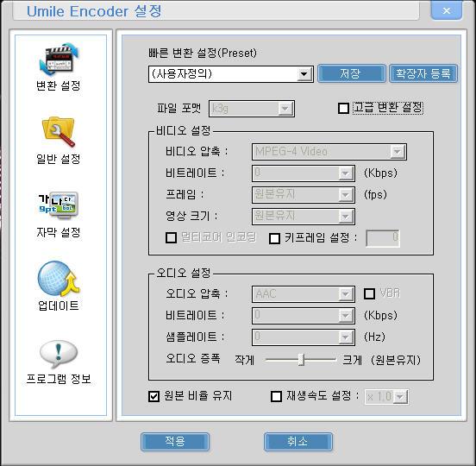Viewport: 476px width, 466px height.
Task: Enable the 재생속도 설정 checkbox
Action: [276, 396]
